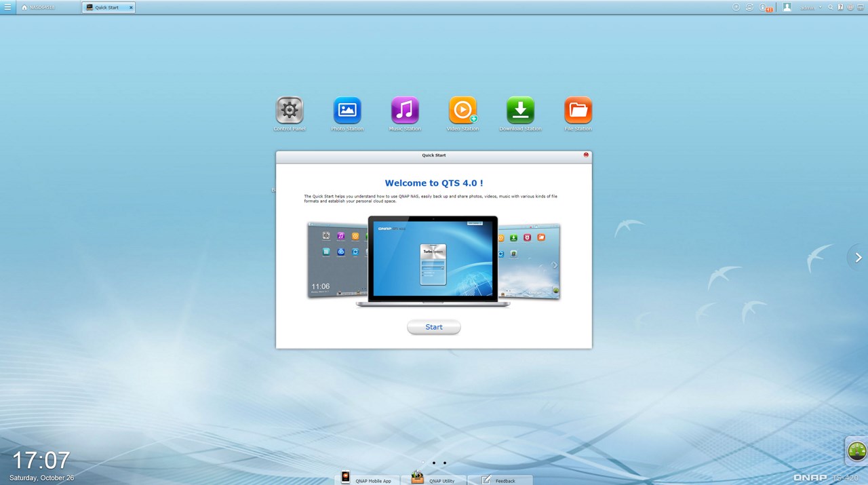
Task: Click the Saturday, October 26 date
Action: pyautogui.click(x=41, y=478)
